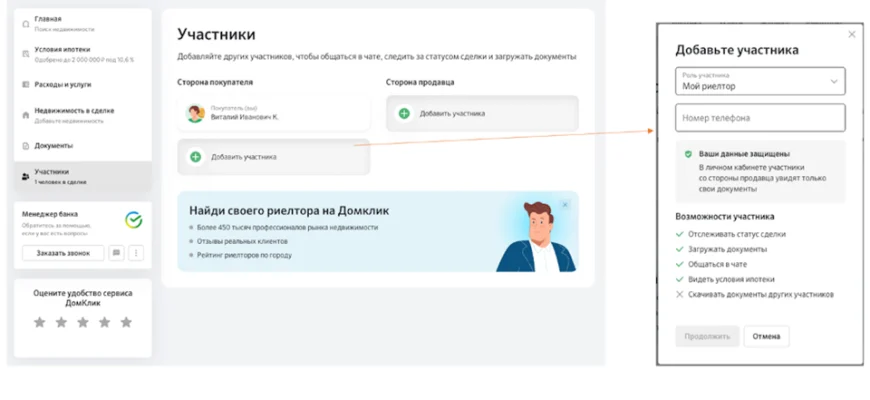
Task: Click the green shield icon near Ваши данные защищены
Action: [x=688, y=155]
